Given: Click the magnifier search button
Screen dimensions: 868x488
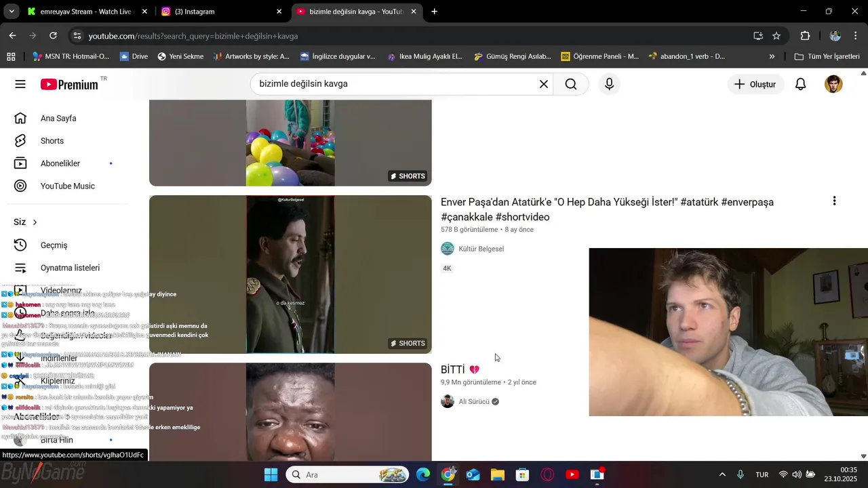Looking at the screenshot, I should click(x=571, y=84).
